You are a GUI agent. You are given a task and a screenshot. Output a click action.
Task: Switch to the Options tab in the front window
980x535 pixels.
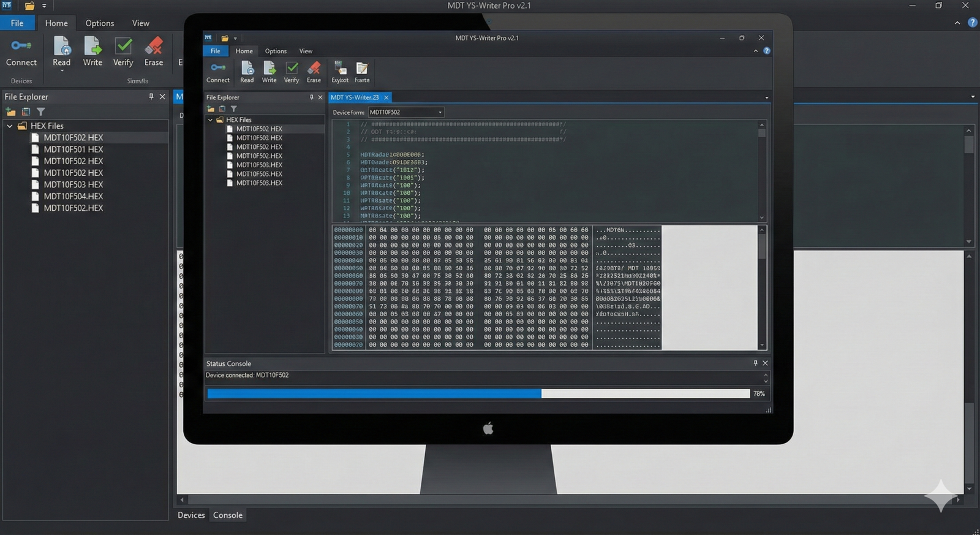click(276, 51)
